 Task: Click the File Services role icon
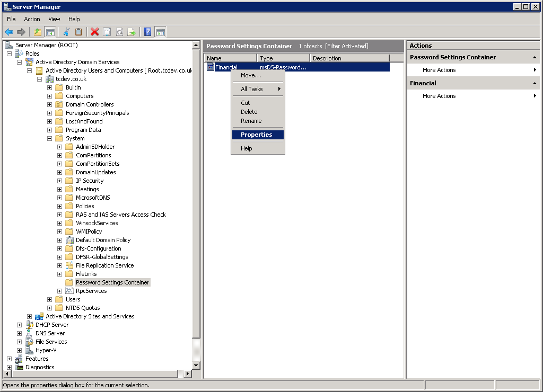(x=30, y=342)
